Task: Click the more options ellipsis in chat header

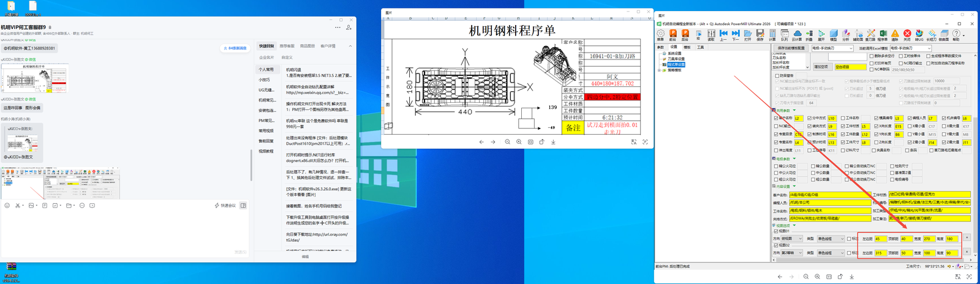Action: coord(337,28)
